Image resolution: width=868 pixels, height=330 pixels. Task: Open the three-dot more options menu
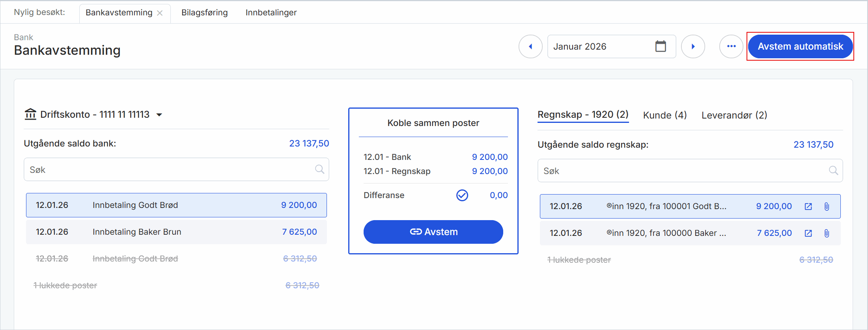(x=731, y=46)
